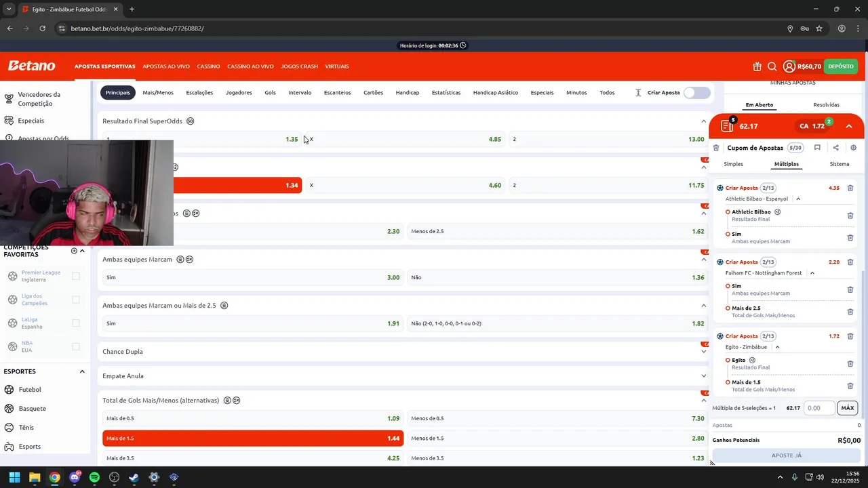Collapse Ambas equipes Marcam ou Mais de 2.5
868x488 pixels.
(703, 306)
